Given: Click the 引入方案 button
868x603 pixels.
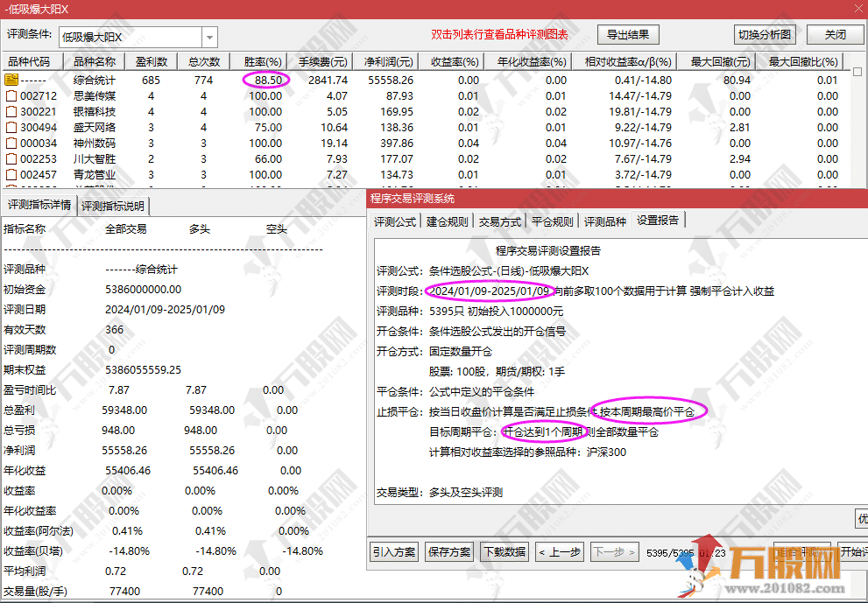Looking at the screenshot, I should coord(394,551).
